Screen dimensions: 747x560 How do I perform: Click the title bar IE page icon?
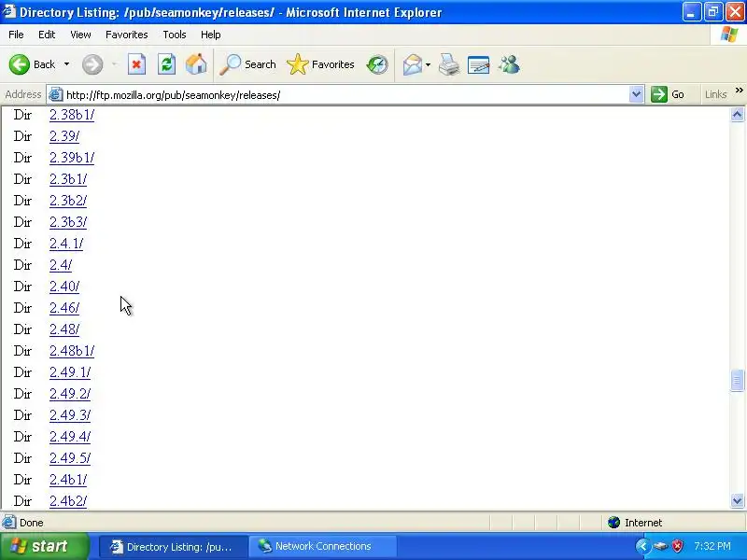pyautogui.click(x=8, y=11)
